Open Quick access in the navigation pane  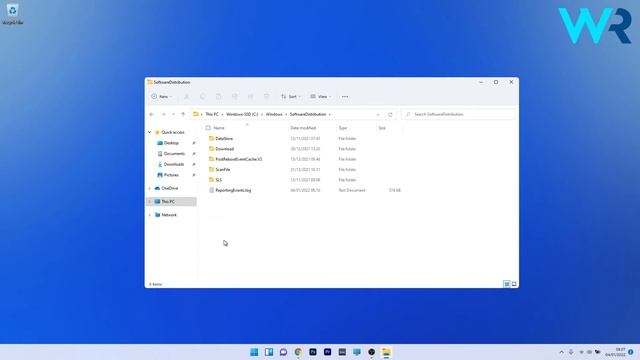(x=173, y=132)
